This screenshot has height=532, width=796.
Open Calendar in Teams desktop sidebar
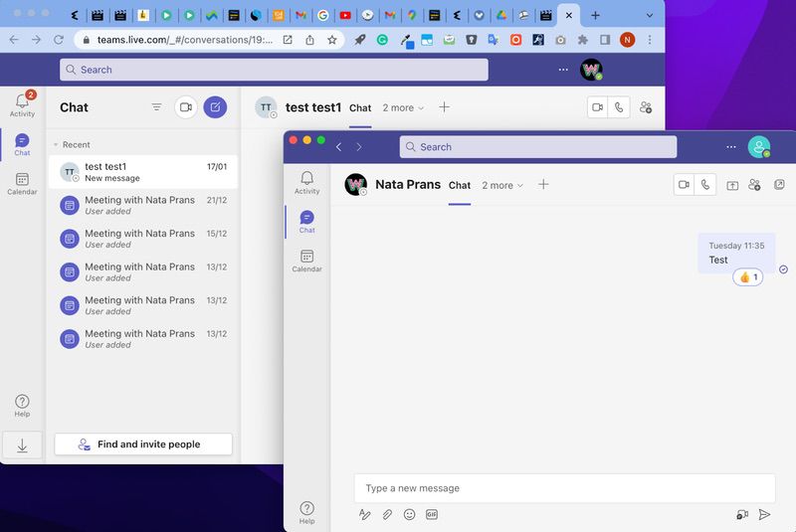307,261
